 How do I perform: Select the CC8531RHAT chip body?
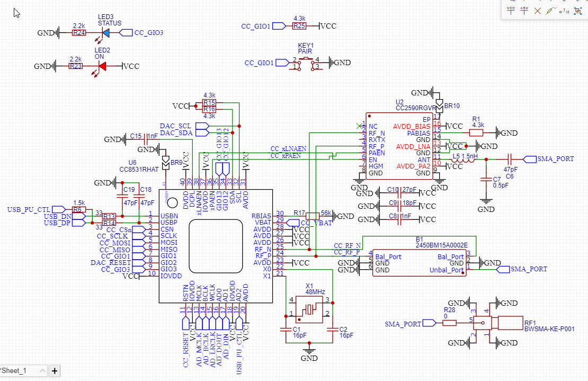point(216,246)
